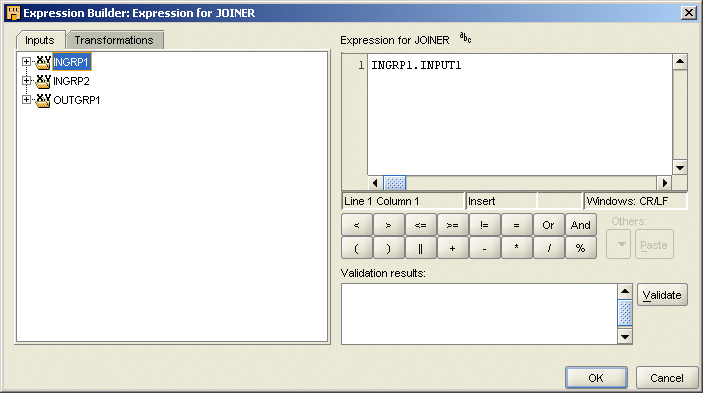The height and width of the screenshot is (393, 703).
Task: Click the abc expression type icon
Action: (465, 38)
